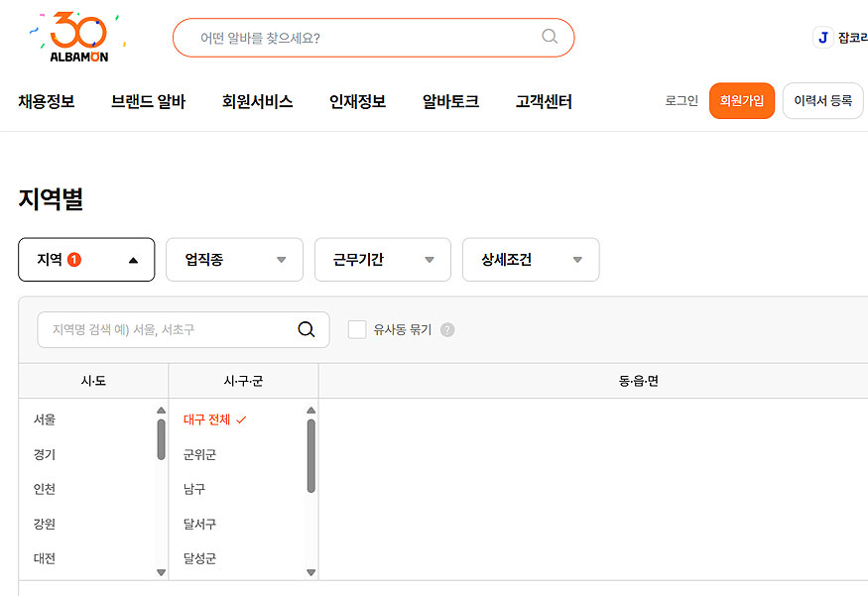Click the 어떤 알바를 찾으세요 search field

tap(374, 38)
